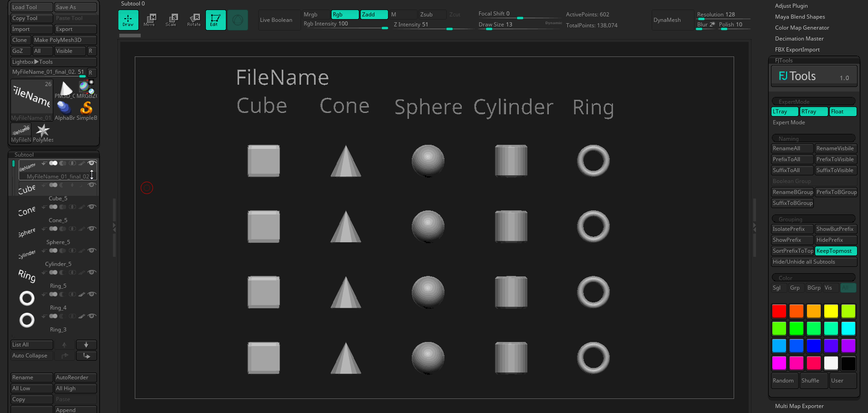Activate the Move tool icon
The height and width of the screenshot is (413, 868).
[149, 20]
